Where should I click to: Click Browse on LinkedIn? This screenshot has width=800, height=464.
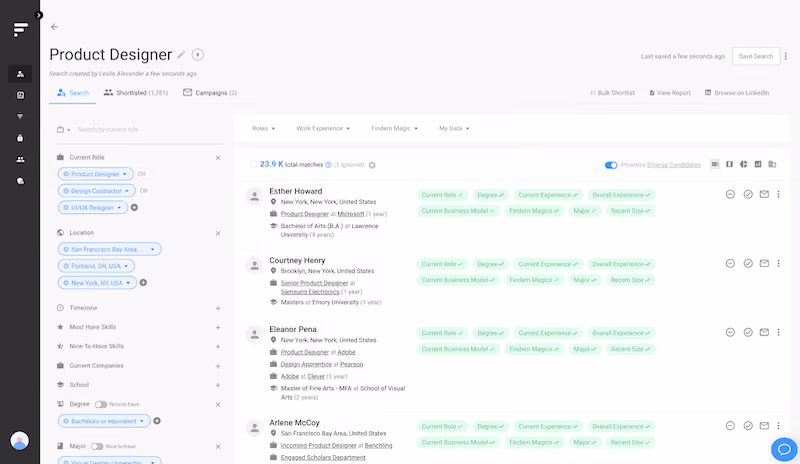pos(737,93)
